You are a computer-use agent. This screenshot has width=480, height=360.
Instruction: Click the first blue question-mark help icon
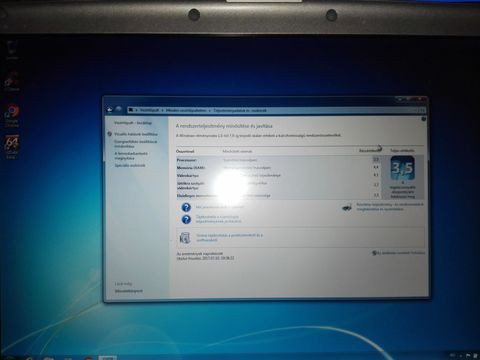point(186,207)
